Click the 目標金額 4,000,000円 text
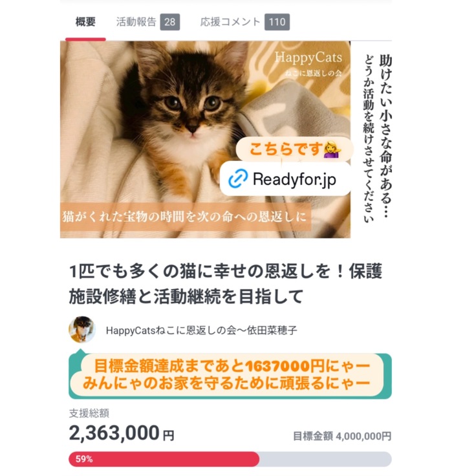This screenshot has width=476, height=476. [x=341, y=436]
